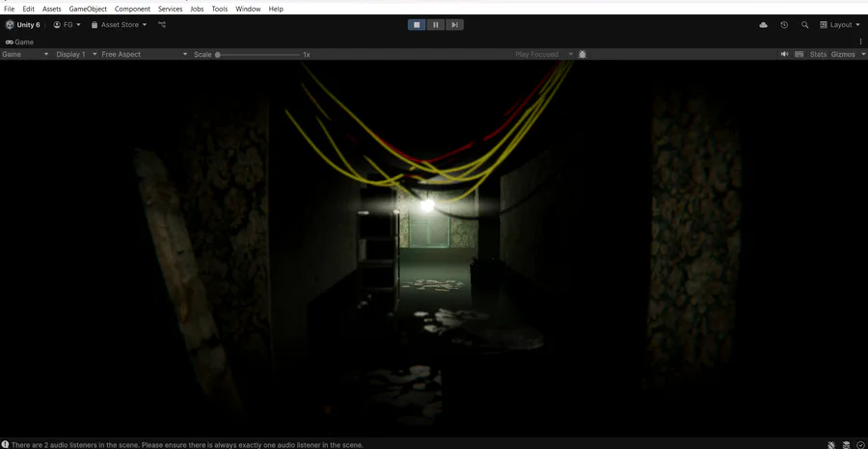The height and width of the screenshot is (449, 868).
Task: Open the Component menu
Action: pyautogui.click(x=132, y=9)
